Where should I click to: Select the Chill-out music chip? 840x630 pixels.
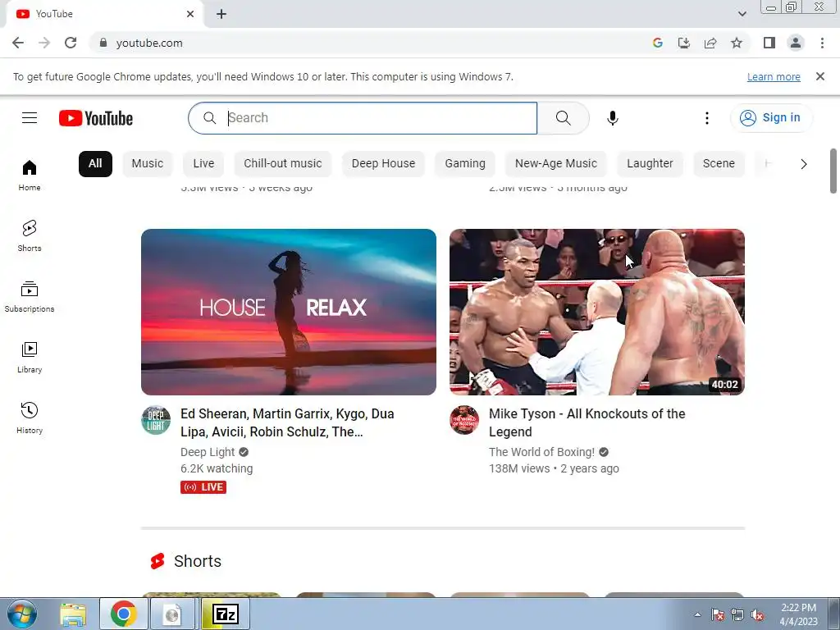[283, 164]
